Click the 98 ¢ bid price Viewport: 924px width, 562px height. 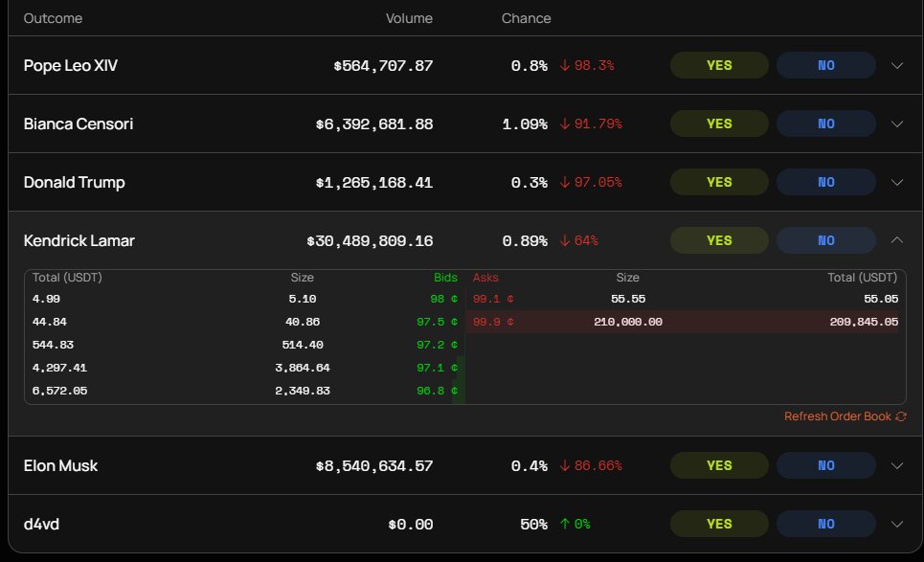443,300
